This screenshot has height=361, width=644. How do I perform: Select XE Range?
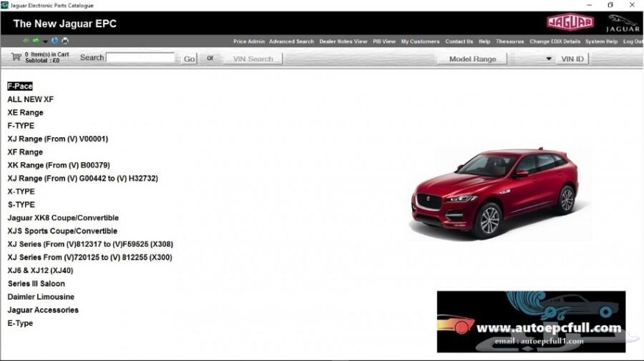(25, 112)
